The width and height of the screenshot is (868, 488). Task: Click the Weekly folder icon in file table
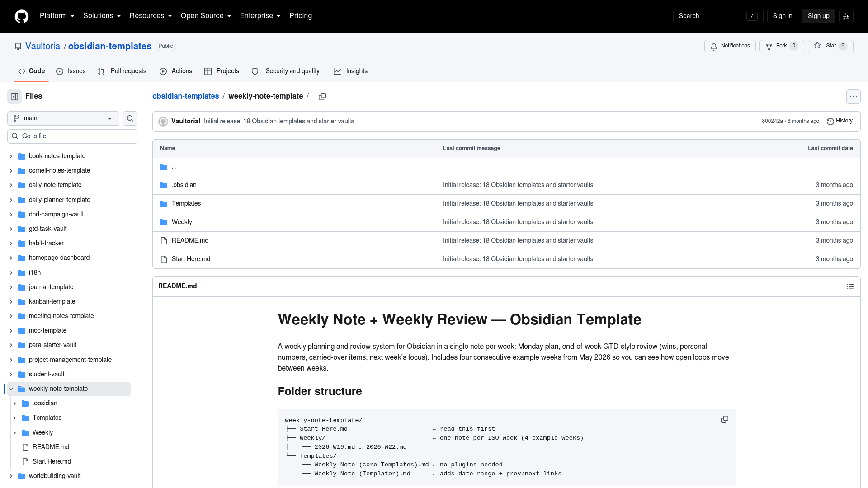[164, 222]
